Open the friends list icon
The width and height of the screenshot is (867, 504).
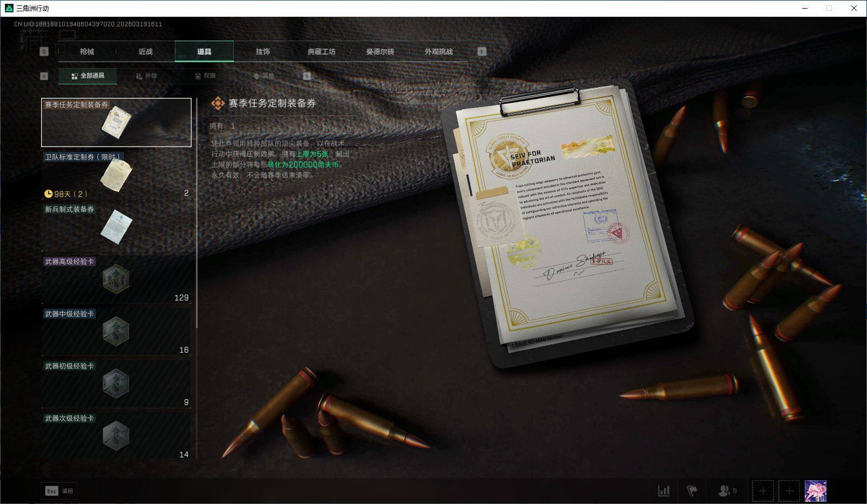[x=727, y=490]
